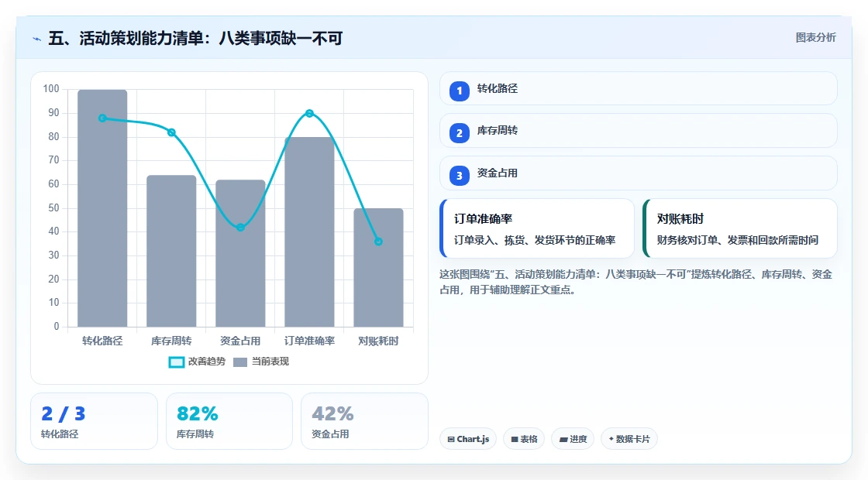Open the 资金占用 list item

click(x=639, y=173)
